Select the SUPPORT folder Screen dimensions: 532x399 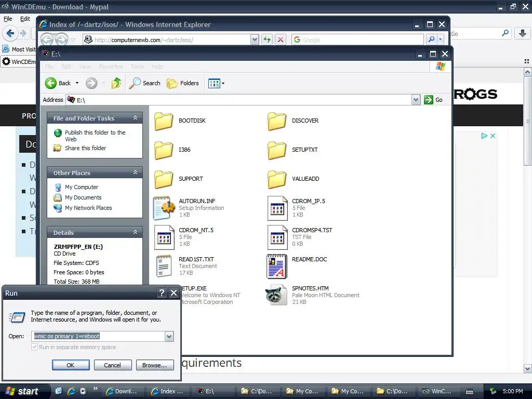(x=179, y=179)
